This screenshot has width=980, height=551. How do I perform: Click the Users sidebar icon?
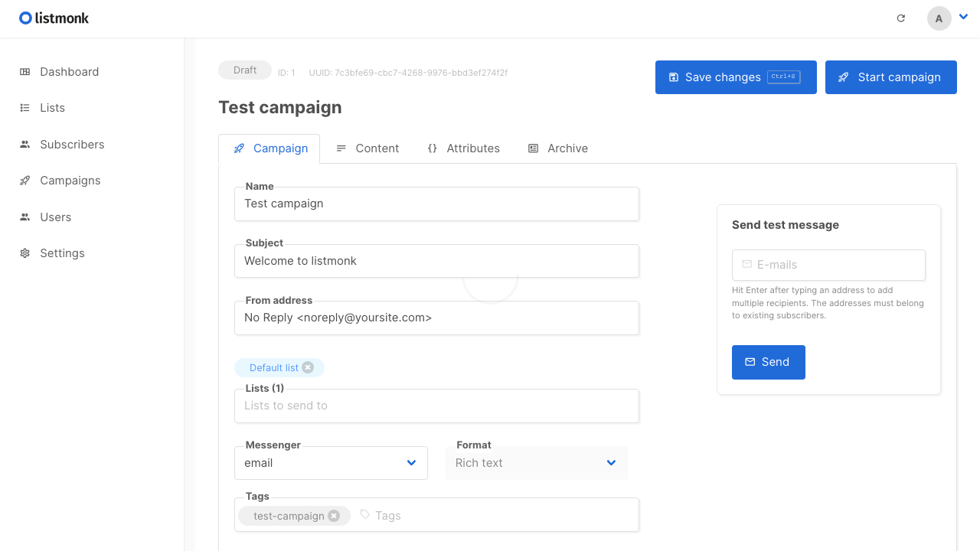(x=25, y=217)
